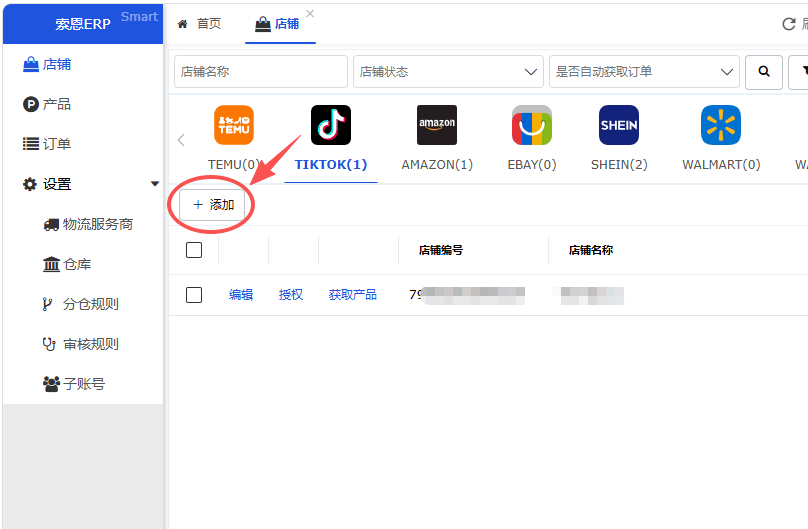
Task: Select the TEMU platform icon
Action: [233, 125]
